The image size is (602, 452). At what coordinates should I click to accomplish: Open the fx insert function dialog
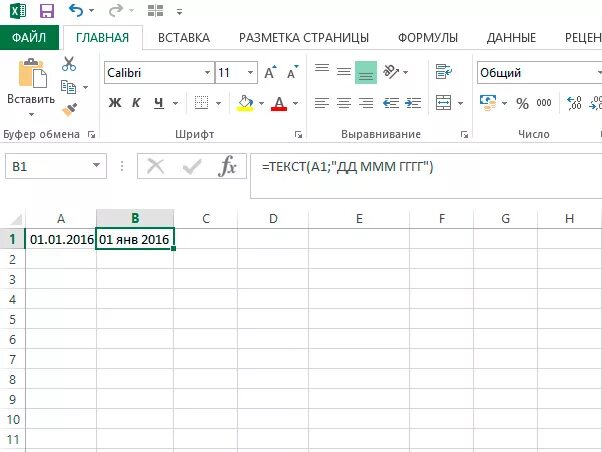pos(227,166)
